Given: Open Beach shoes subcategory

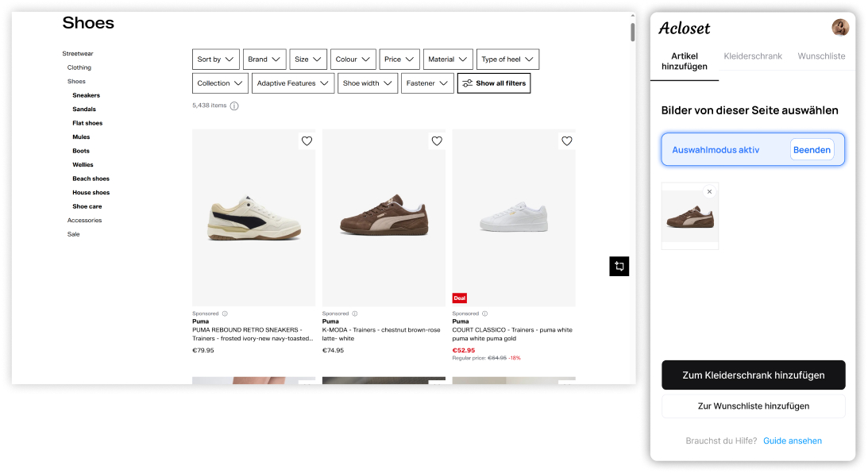Looking at the screenshot, I should click(x=91, y=178).
